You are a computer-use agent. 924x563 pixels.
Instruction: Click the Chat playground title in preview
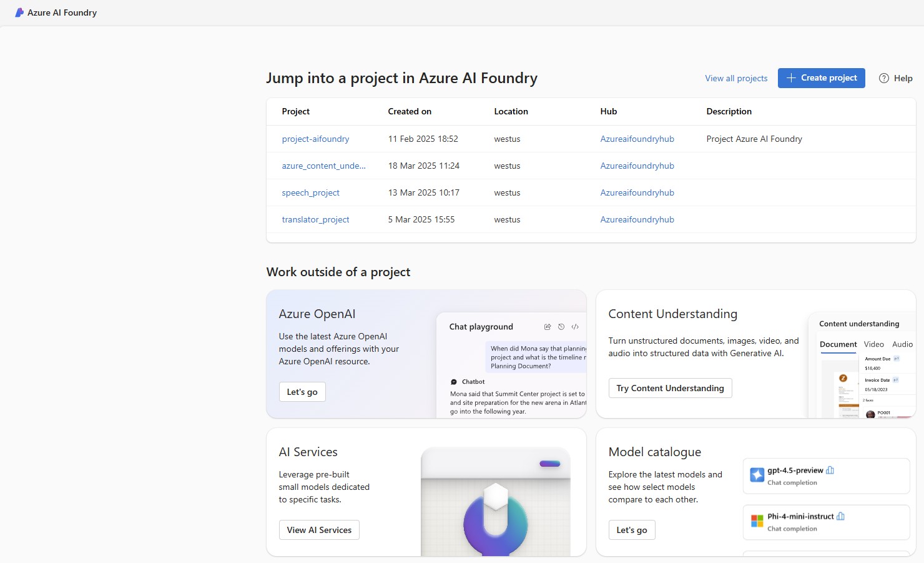pyautogui.click(x=481, y=327)
